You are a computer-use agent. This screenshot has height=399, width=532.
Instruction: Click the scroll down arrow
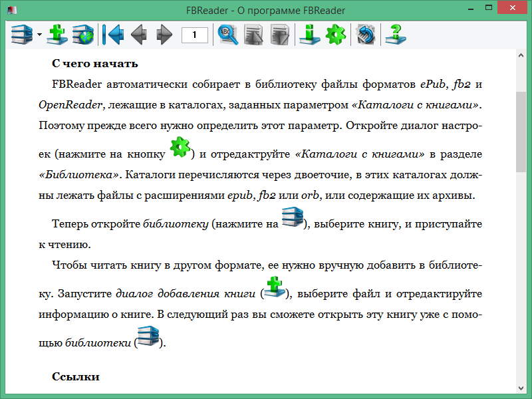click(521, 388)
